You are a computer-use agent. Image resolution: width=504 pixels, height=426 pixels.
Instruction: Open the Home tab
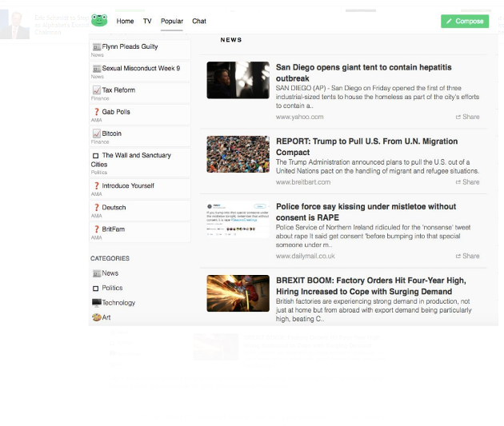click(125, 22)
